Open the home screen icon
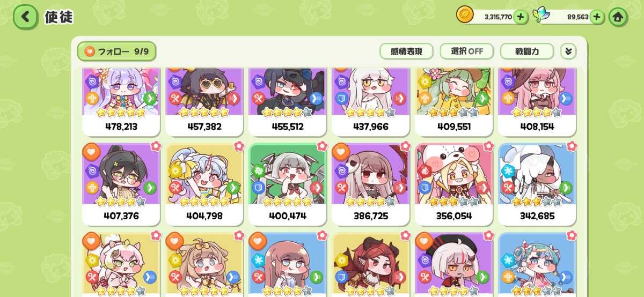This screenshot has width=644, height=297. [618, 17]
